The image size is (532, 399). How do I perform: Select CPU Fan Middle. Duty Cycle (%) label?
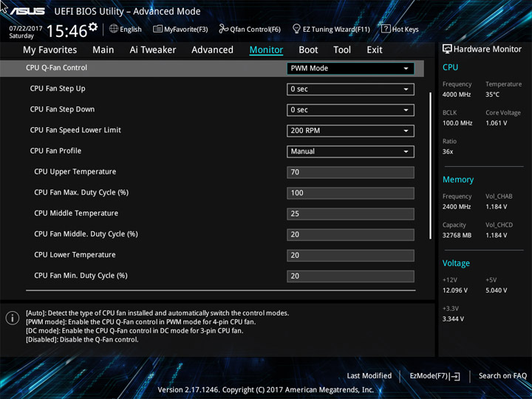tap(86, 233)
